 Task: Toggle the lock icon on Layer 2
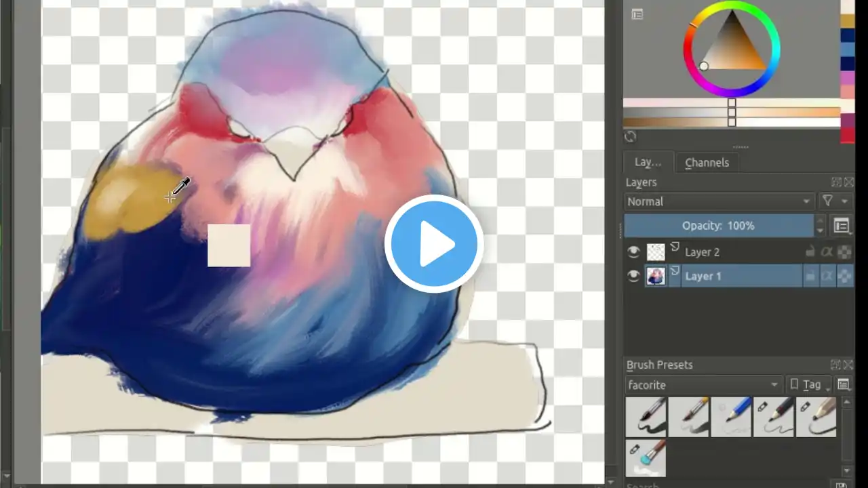point(811,251)
